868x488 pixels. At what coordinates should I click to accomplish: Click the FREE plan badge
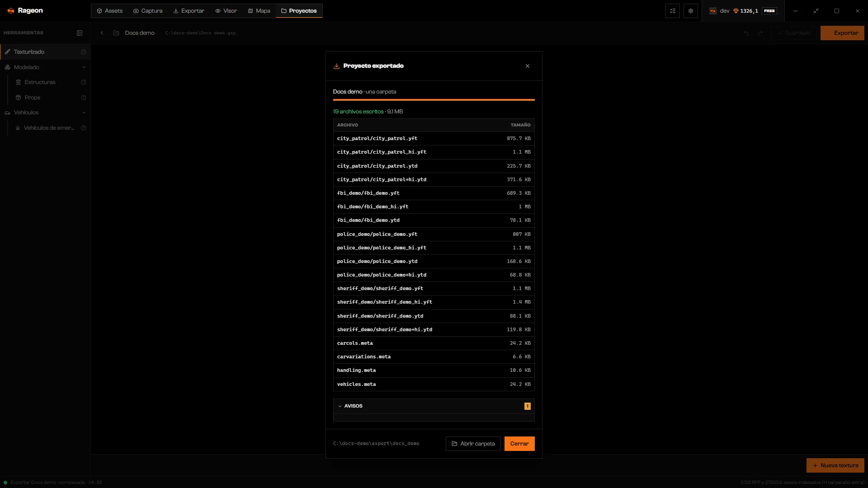point(769,11)
